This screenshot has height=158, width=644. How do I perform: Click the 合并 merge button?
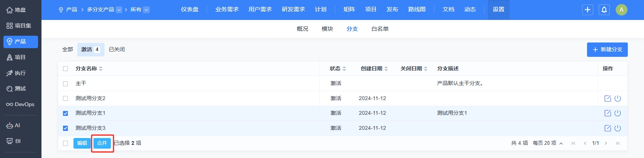[102, 143]
